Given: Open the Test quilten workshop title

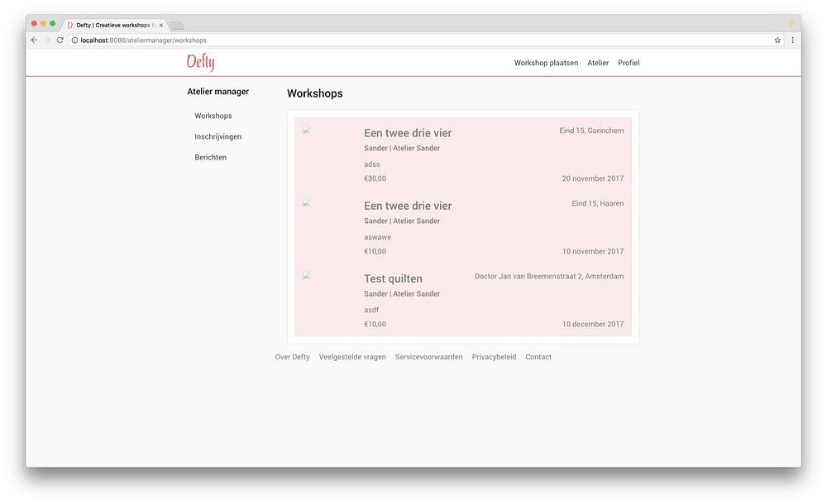Looking at the screenshot, I should (x=393, y=278).
